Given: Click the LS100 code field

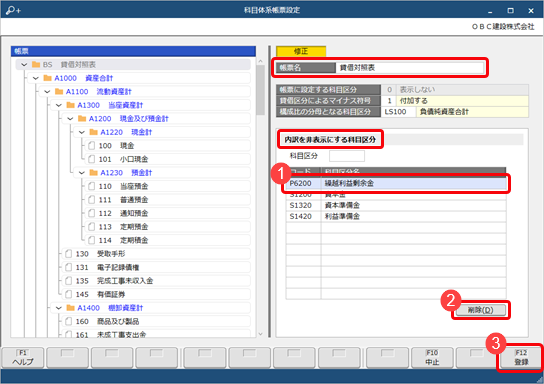Looking at the screenshot, I should pos(398,112).
